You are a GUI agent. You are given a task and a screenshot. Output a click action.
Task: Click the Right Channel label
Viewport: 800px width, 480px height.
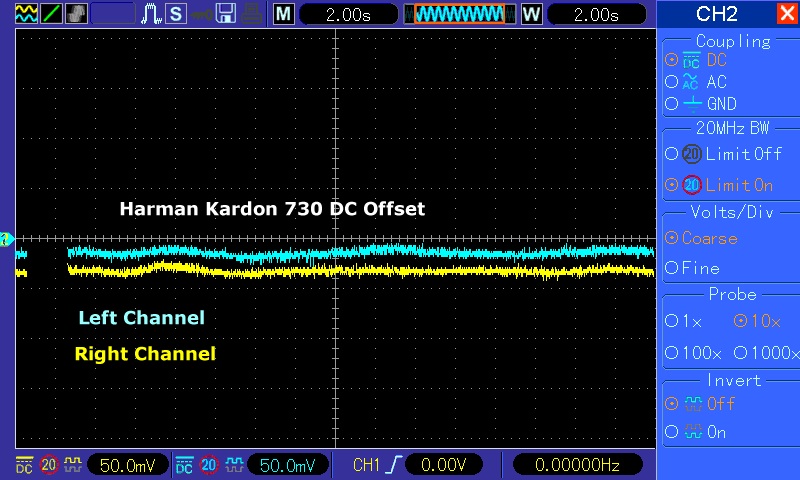[145, 353]
